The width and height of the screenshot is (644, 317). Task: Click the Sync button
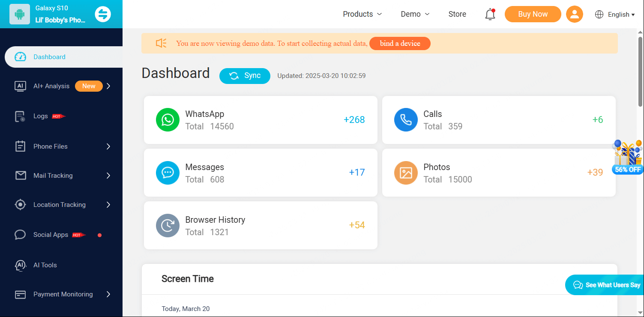tap(245, 76)
